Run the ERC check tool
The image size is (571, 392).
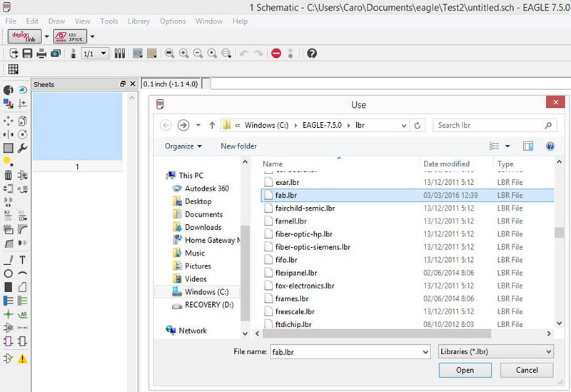click(x=8, y=359)
